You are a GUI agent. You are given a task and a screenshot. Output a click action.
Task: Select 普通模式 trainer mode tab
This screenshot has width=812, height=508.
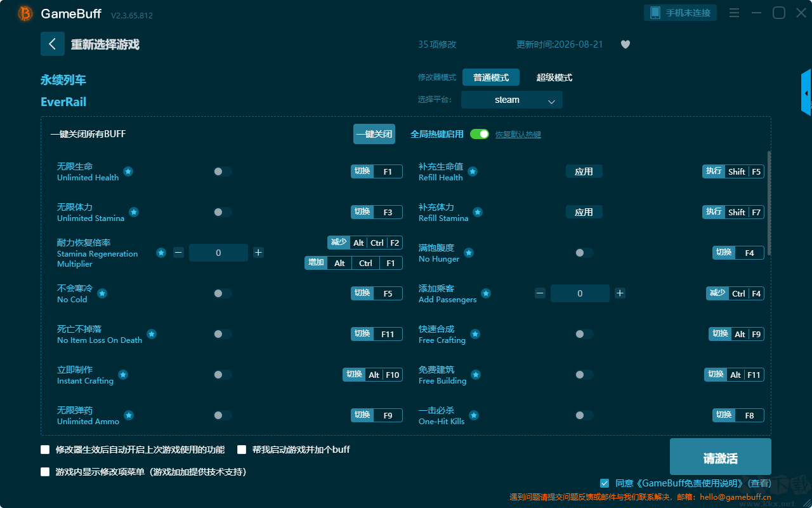tap(491, 77)
